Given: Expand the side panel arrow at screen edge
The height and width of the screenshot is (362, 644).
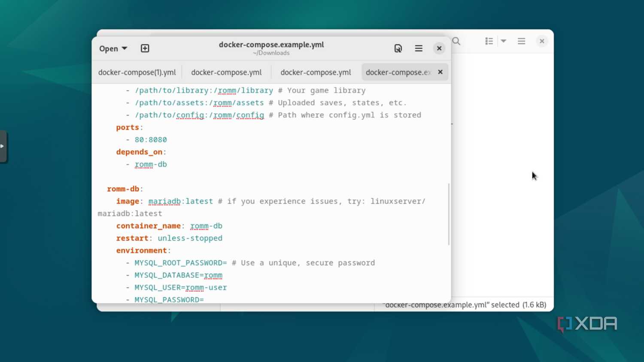Looking at the screenshot, I should (3, 146).
